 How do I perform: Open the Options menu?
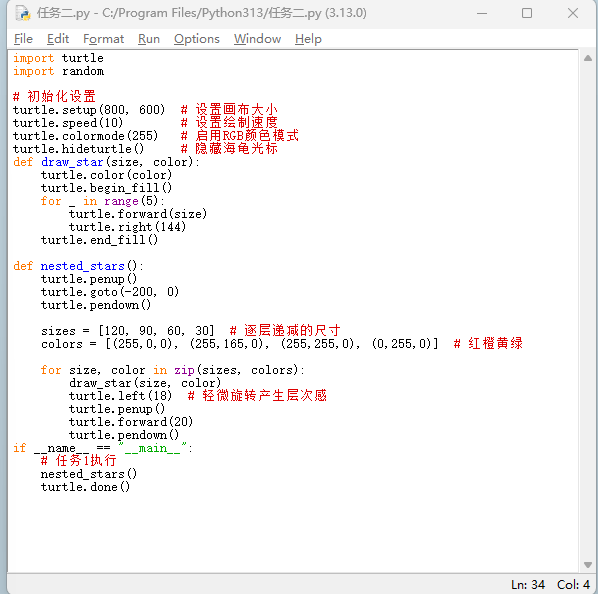coord(197,39)
